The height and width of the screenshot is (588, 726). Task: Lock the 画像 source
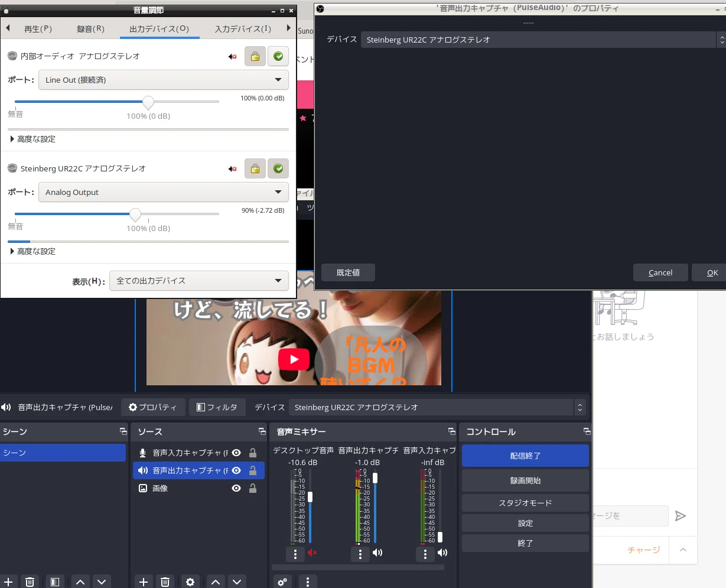[x=253, y=488]
